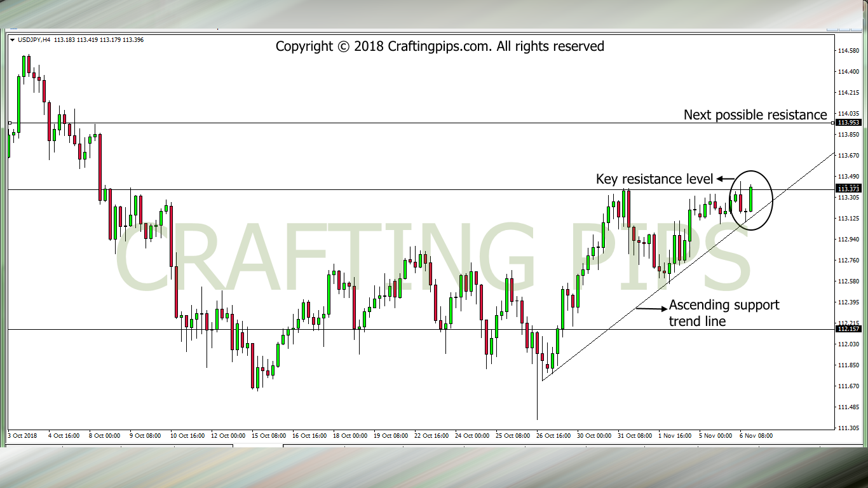The height and width of the screenshot is (488, 868).
Task: Click the 113.953 horizontal line price tag
Action: [848, 123]
